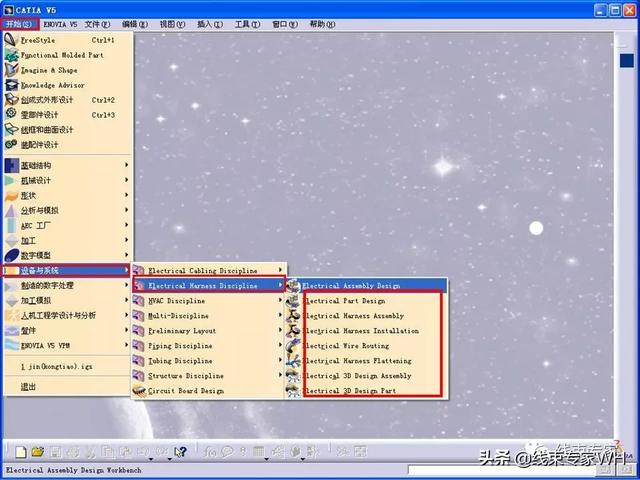Launch the FreeStyle workbench
Image resolution: width=640 pixels, height=480 pixels.
(68, 40)
